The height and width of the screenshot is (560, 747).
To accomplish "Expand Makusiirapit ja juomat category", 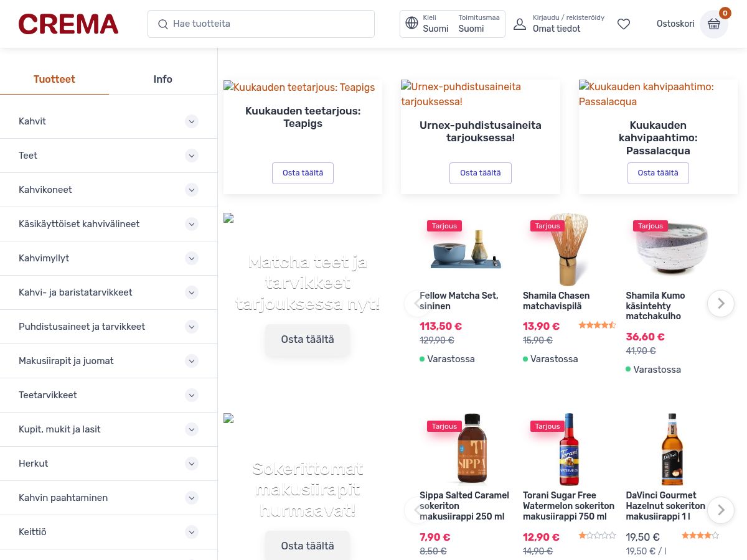I will point(192,361).
